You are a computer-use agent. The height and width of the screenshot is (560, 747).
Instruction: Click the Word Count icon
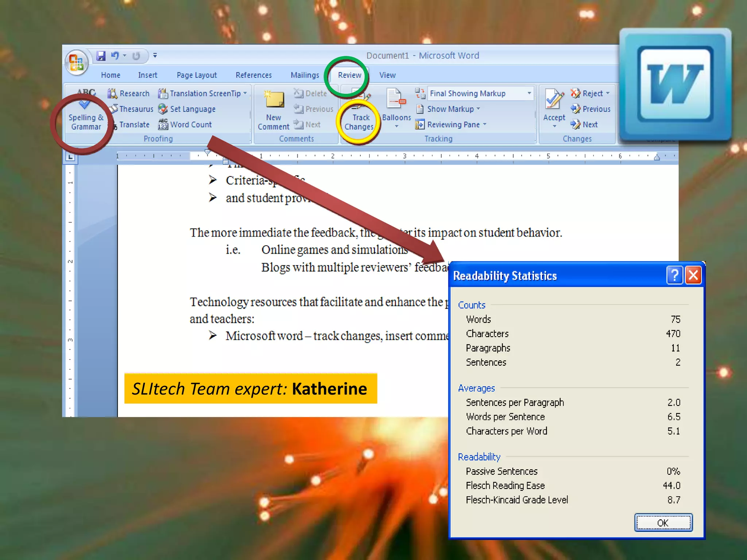(163, 125)
